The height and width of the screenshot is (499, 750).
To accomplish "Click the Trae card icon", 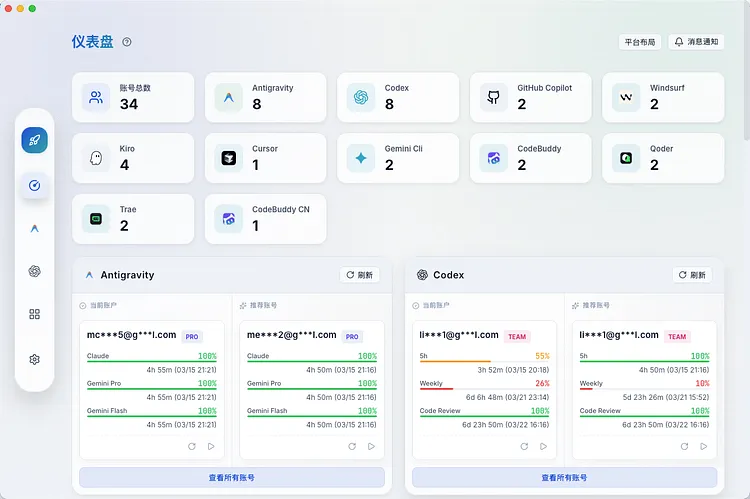I will (96, 219).
